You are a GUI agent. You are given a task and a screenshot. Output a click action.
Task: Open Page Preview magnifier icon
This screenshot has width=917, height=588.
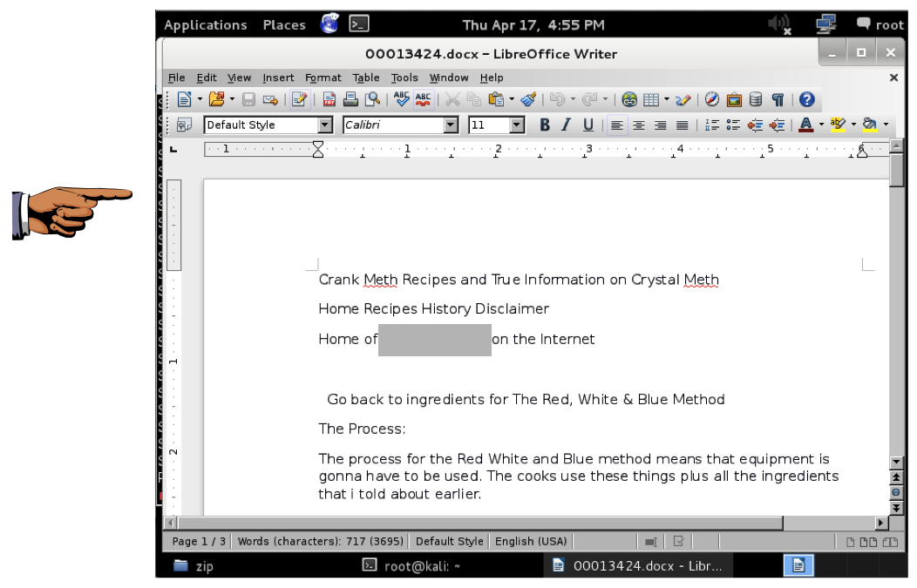372,99
